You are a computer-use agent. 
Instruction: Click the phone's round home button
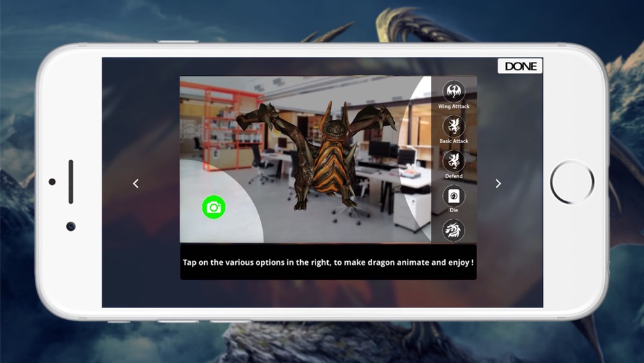572,182
